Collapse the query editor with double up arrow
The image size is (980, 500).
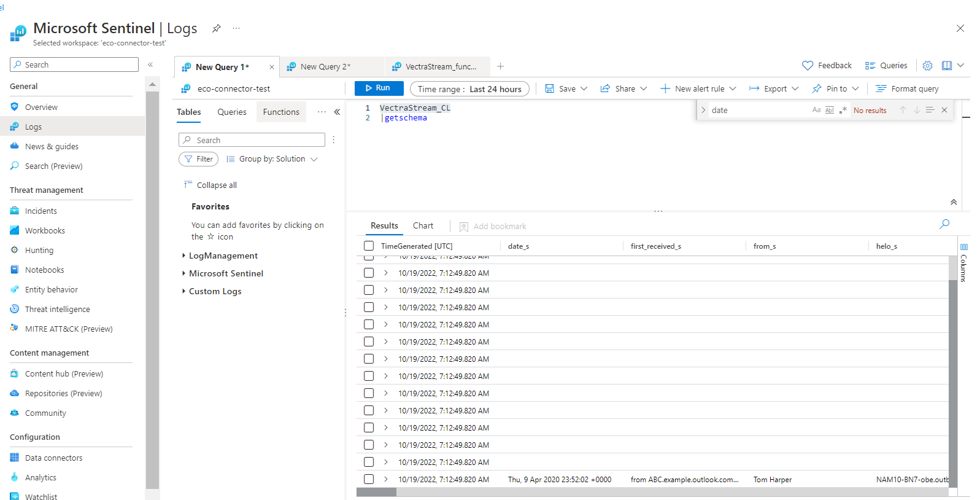pyautogui.click(x=954, y=202)
